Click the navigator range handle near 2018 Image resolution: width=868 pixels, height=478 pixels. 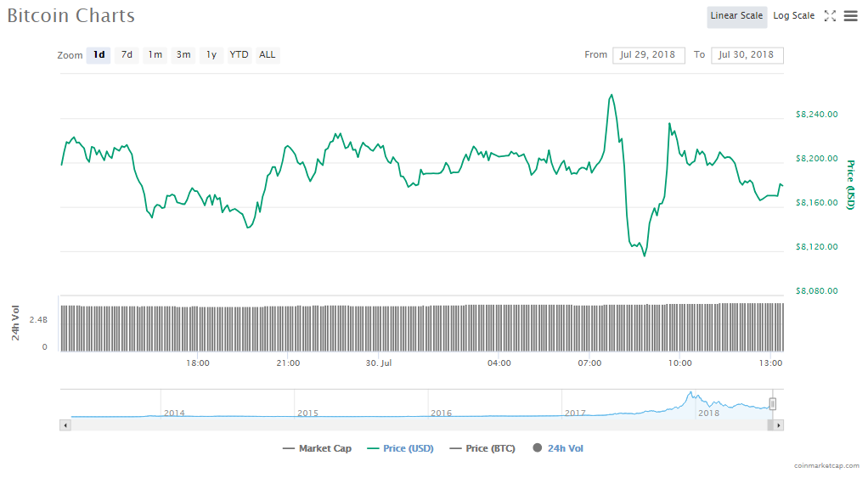point(773,404)
